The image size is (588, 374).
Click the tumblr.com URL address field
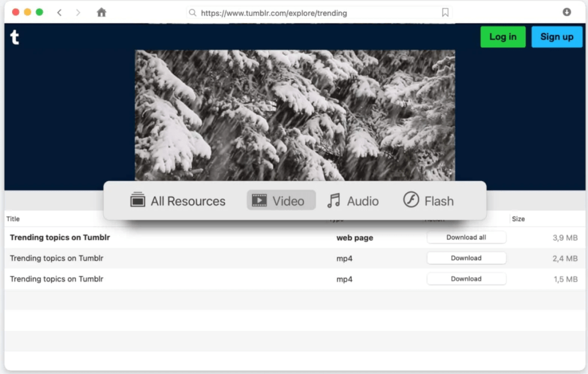point(316,13)
